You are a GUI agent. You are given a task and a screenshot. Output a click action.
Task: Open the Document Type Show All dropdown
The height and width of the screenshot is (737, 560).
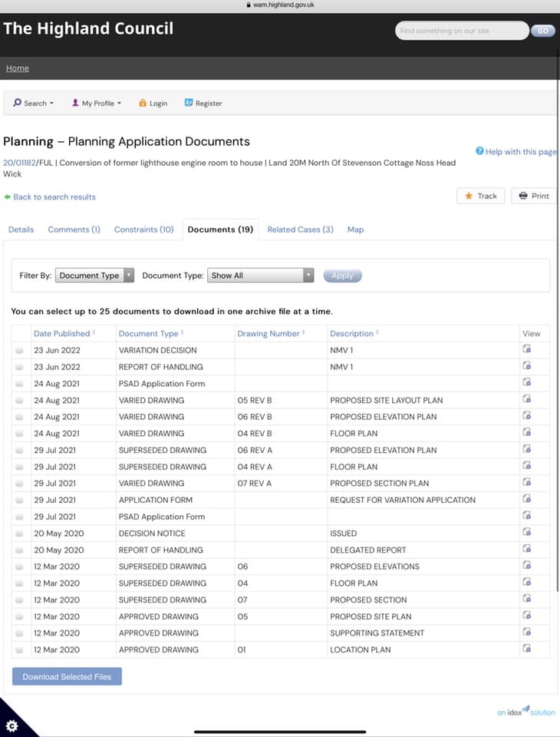[x=260, y=276]
